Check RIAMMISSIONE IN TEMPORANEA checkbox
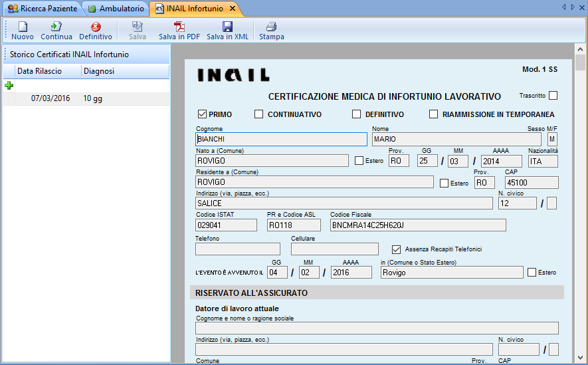The height and width of the screenshot is (365, 588). click(433, 114)
